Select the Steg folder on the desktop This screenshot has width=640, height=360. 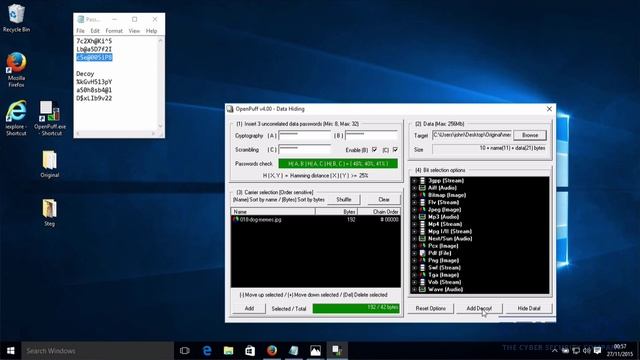[x=49, y=213]
